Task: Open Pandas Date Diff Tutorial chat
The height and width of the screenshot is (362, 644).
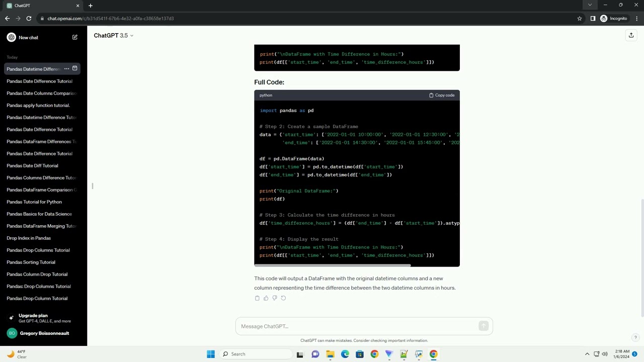Action: point(41,166)
